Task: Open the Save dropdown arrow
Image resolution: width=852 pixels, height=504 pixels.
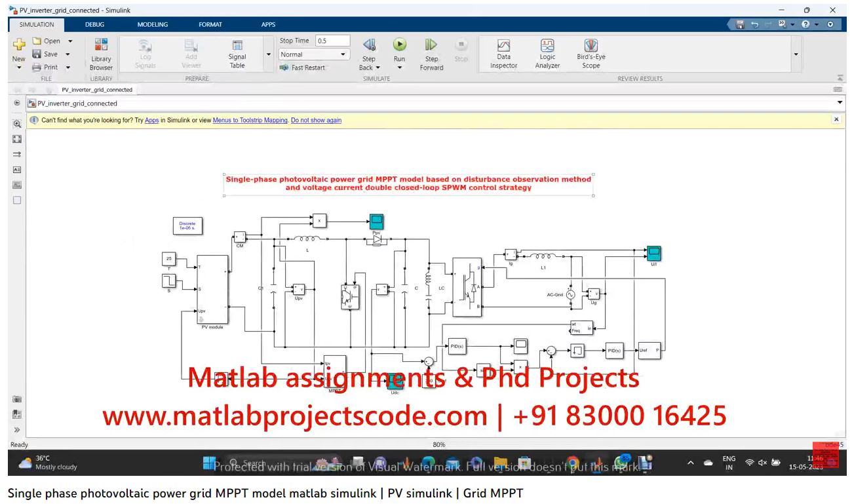Action: pos(67,54)
